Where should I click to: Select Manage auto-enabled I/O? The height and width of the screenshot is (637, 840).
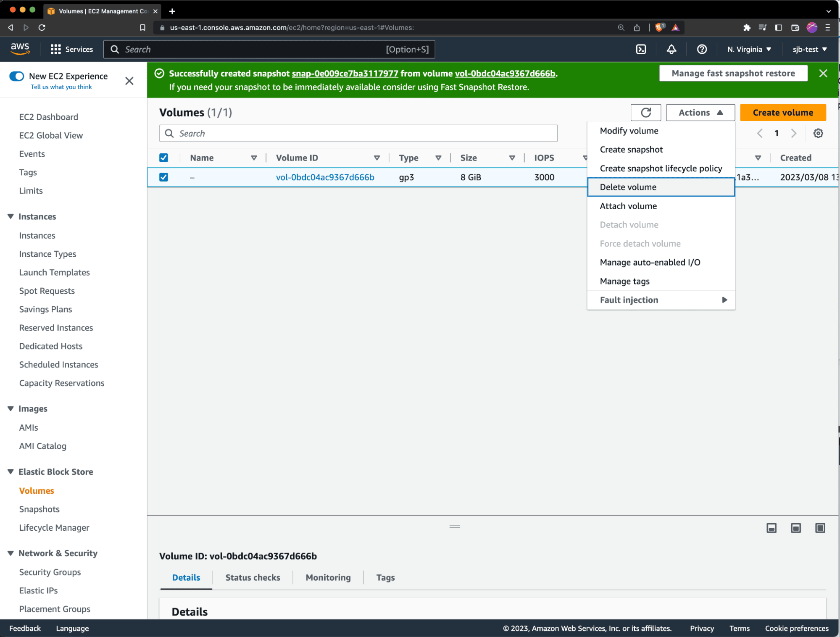(661, 262)
